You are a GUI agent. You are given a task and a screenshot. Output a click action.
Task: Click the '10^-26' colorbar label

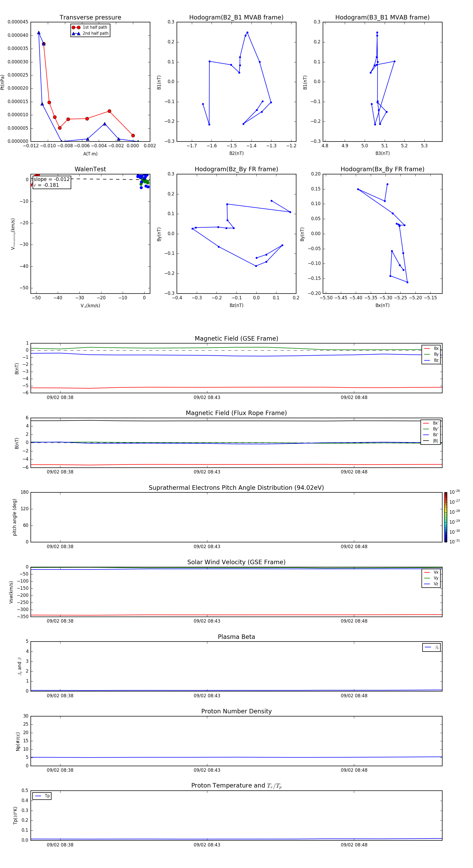coord(455,492)
